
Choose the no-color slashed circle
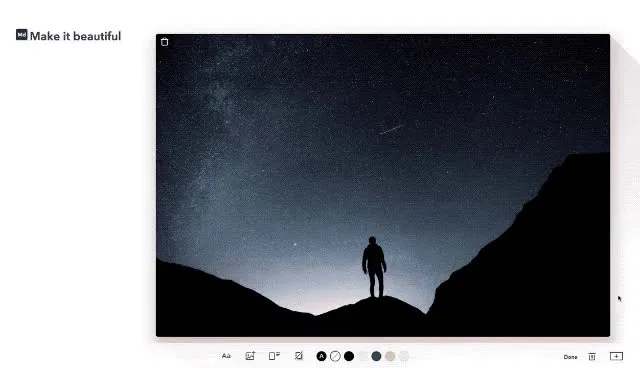click(335, 356)
